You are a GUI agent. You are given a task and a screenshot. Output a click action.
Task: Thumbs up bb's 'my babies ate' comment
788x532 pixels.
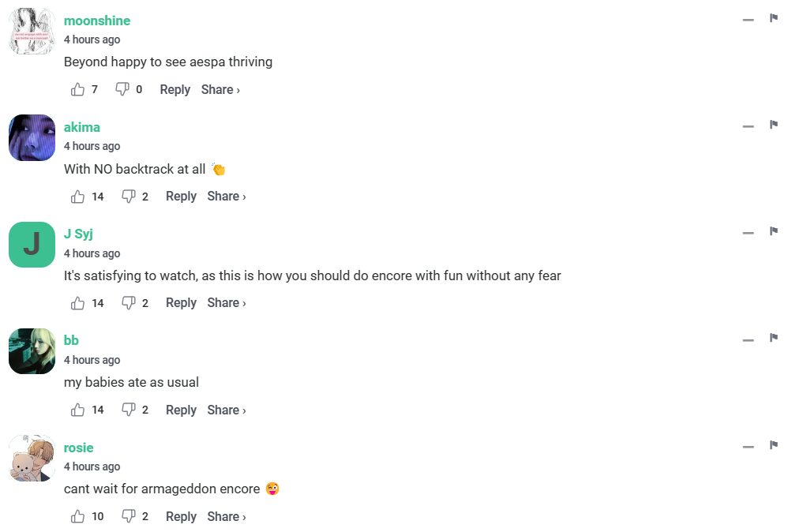[77, 410]
